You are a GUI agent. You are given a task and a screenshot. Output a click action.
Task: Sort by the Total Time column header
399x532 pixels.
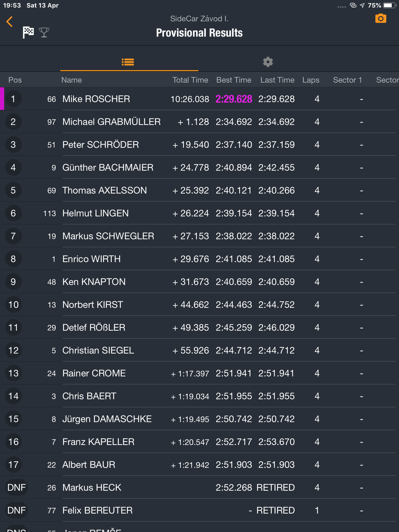(x=190, y=80)
